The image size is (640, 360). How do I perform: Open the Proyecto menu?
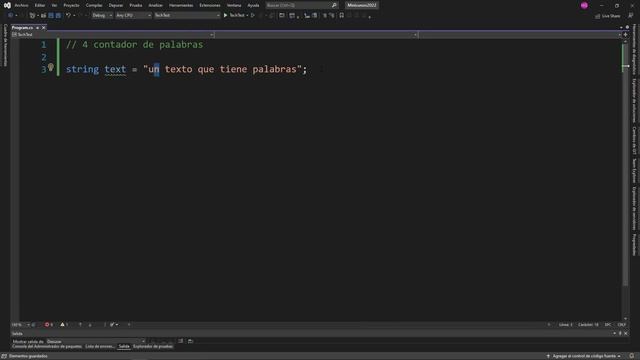click(71, 5)
